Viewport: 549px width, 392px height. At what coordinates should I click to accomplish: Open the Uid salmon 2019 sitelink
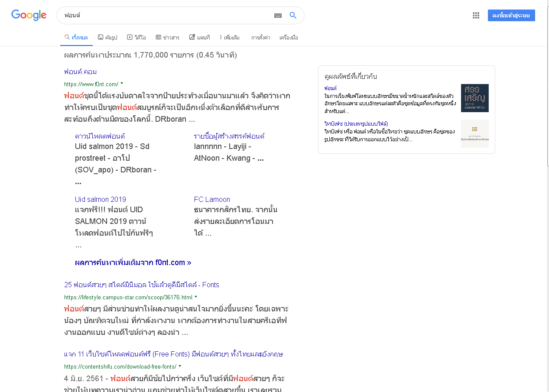click(101, 199)
